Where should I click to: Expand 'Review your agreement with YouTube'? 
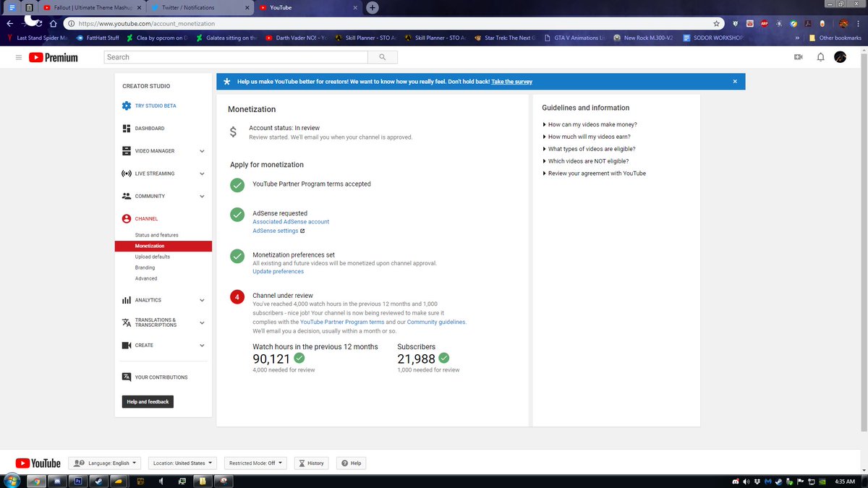(594, 174)
